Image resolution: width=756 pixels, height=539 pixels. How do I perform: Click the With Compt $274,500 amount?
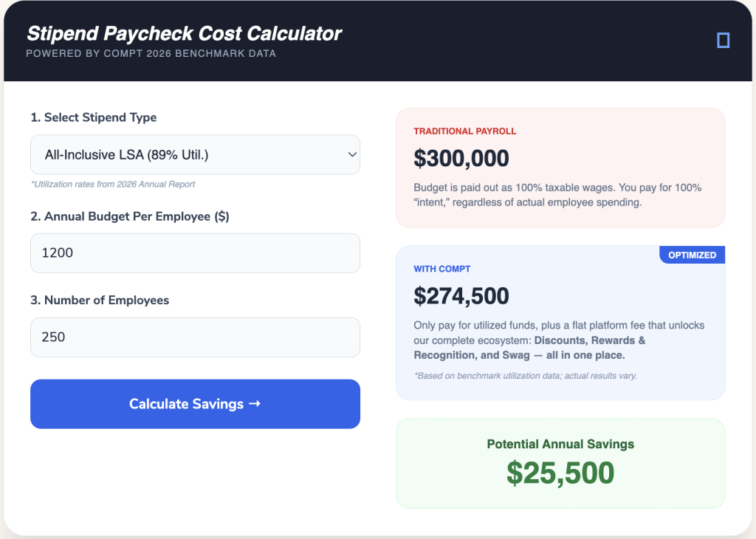point(461,296)
